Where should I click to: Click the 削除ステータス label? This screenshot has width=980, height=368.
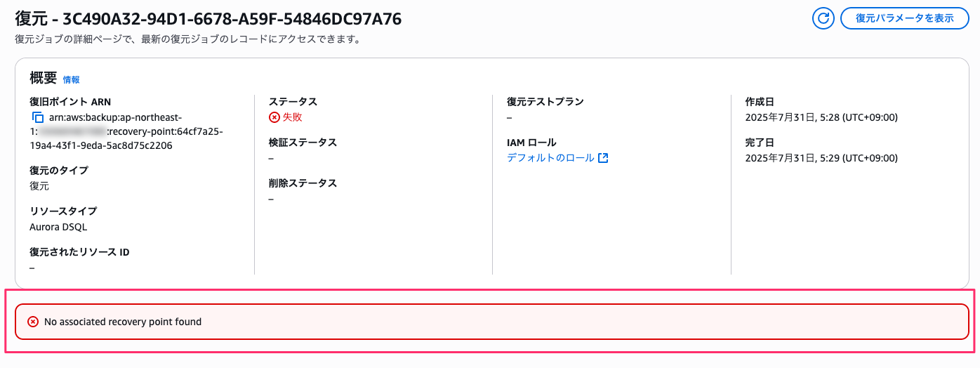pos(303,183)
